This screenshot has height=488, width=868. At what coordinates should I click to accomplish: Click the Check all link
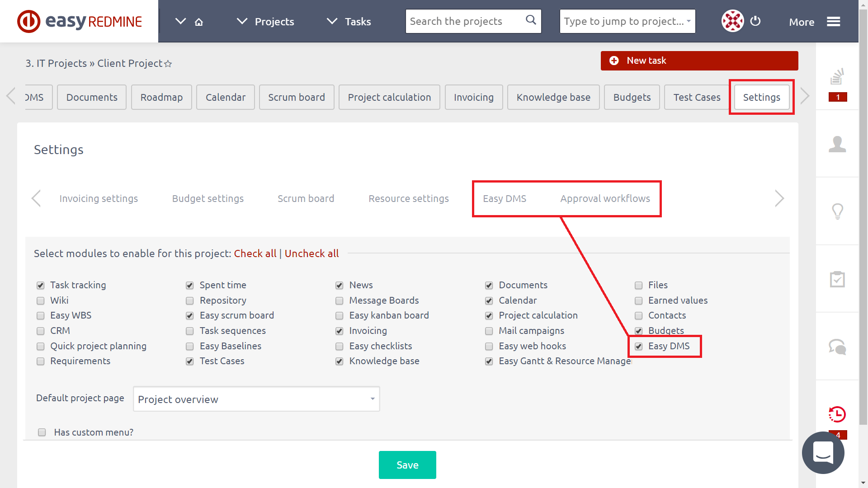point(255,253)
